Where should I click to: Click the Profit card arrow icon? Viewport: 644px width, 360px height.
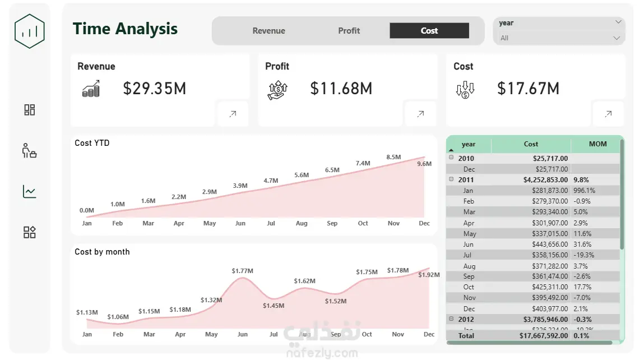click(420, 114)
